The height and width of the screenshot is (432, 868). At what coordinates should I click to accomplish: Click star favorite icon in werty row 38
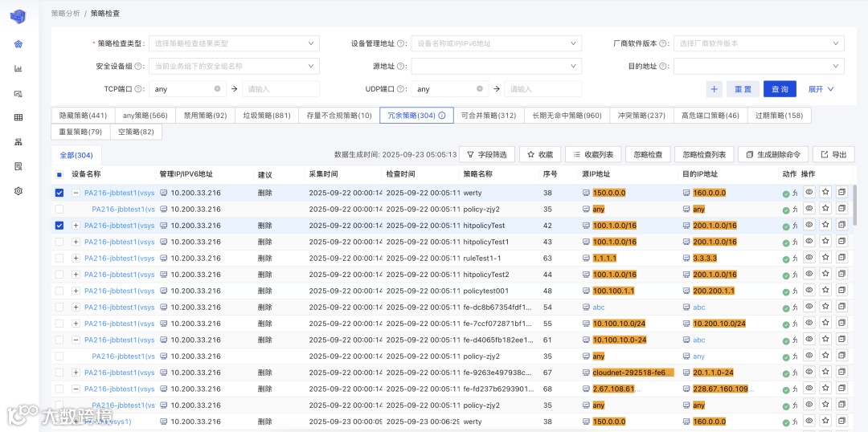(825, 193)
